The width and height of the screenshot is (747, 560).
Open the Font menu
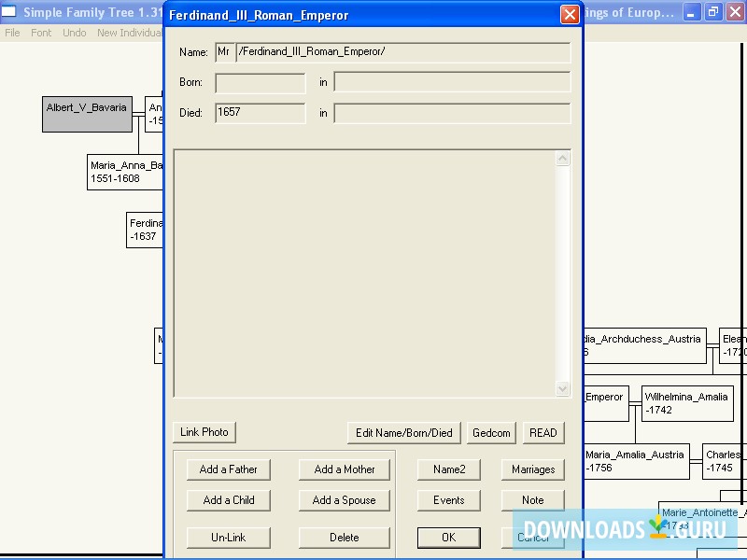click(x=41, y=33)
